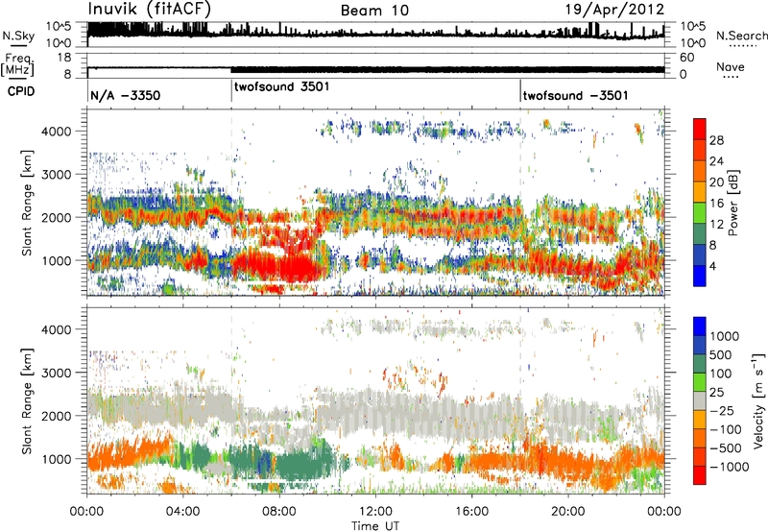768x532 pixels.
Task: Click the "twofsound 3501" CPID entry
Action: (281, 86)
